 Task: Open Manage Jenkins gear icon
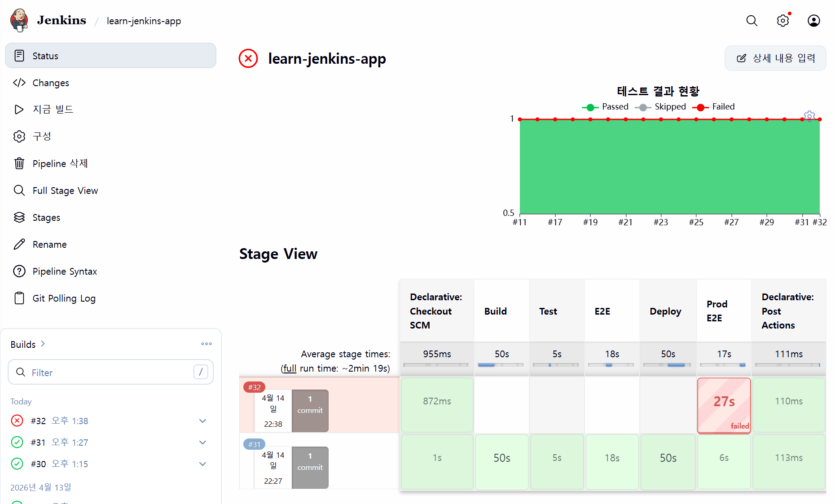[x=783, y=21]
